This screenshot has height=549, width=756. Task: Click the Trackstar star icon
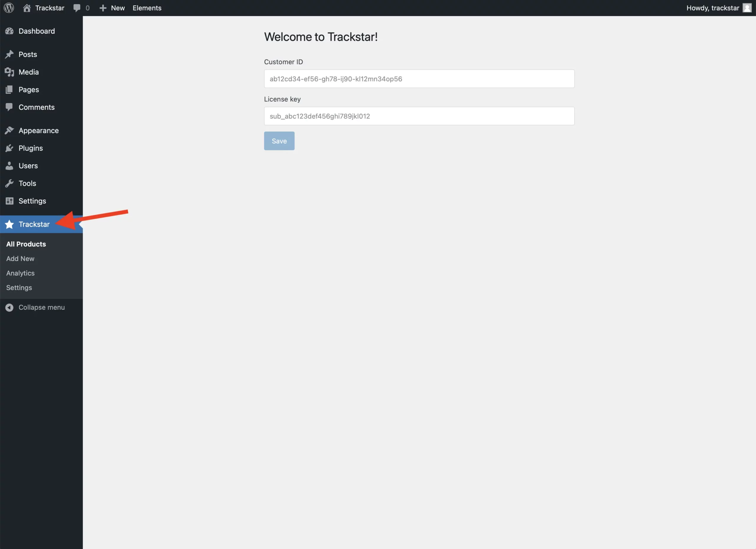9,224
